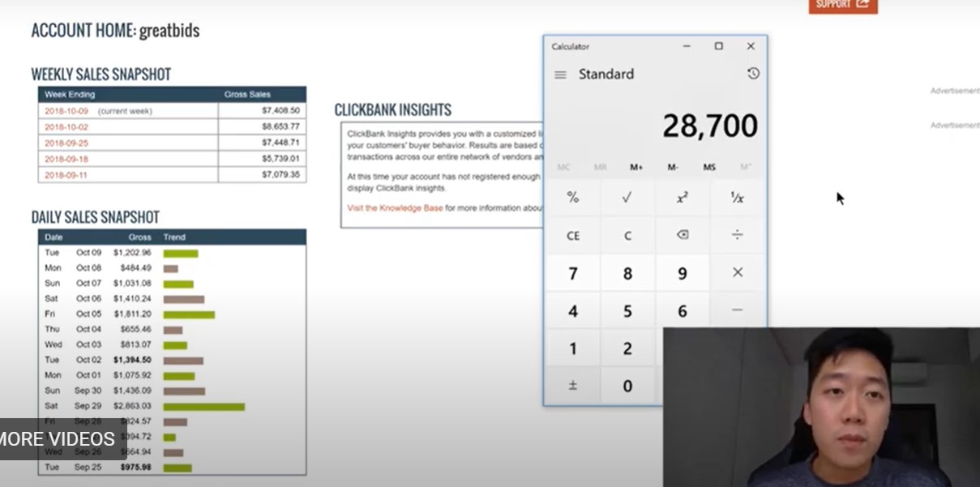Visit the Knowledge Base link
Viewport: 980px width, 487px height.
click(x=395, y=208)
